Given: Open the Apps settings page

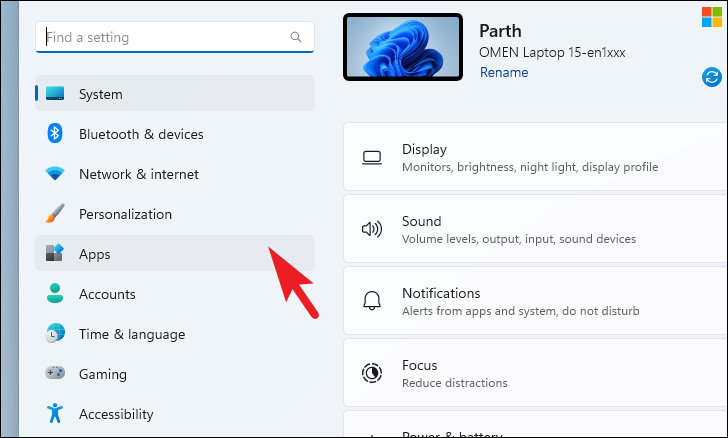Looking at the screenshot, I should coord(175,253).
